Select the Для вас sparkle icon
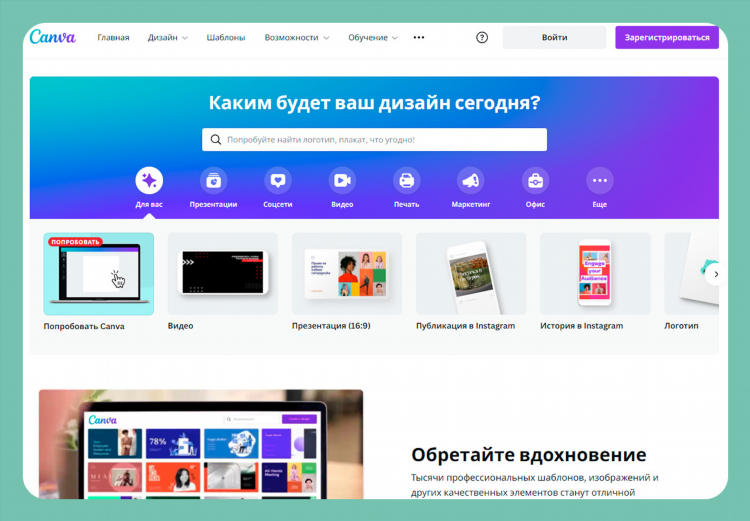The width and height of the screenshot is (750, 521). (149, 180)
